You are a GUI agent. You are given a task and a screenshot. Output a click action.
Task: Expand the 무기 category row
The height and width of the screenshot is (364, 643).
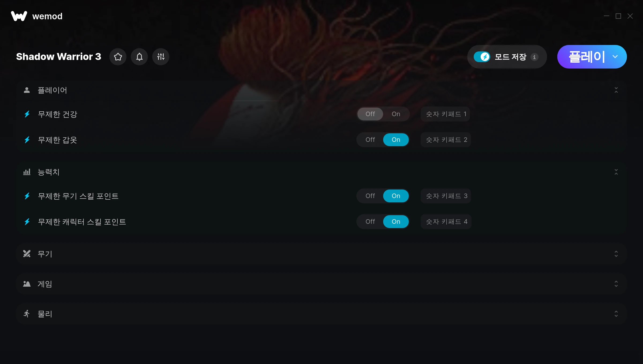pyautogui.click(x=322, y=254)
